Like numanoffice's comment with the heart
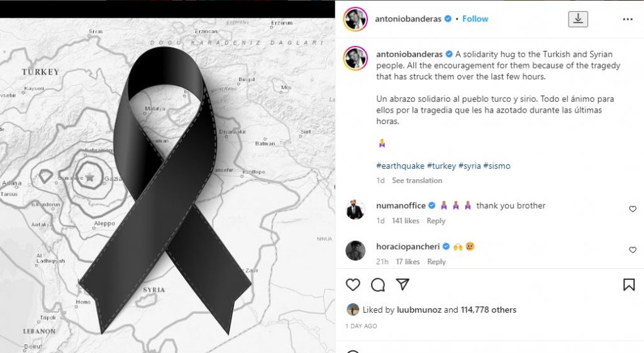This screenshot has width=644, height=353. point(633,209)
